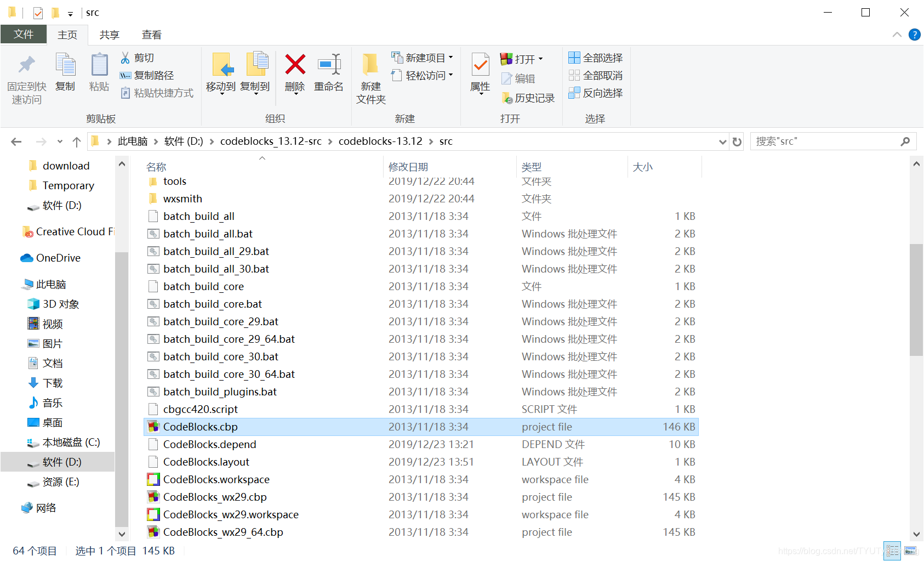
Task: Expand breadcrumb arrow after codeblocks-13.12
Action: click(x=431, y=141)
